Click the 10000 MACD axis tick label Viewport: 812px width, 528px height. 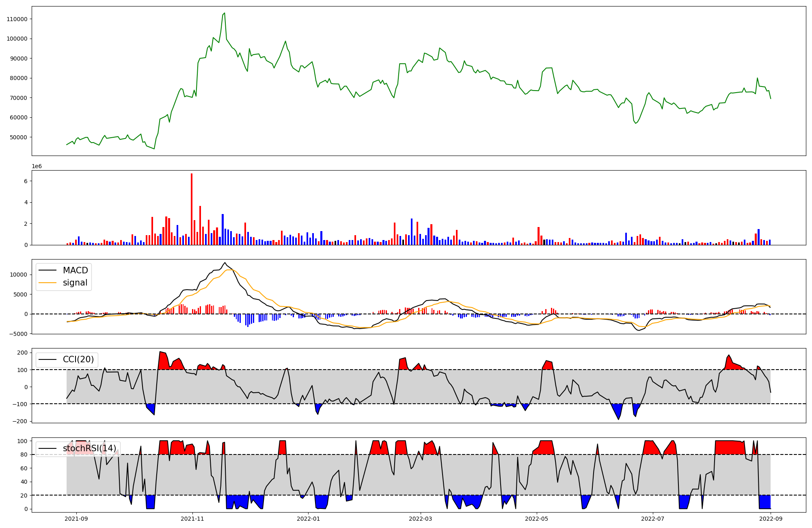[19, 275]
